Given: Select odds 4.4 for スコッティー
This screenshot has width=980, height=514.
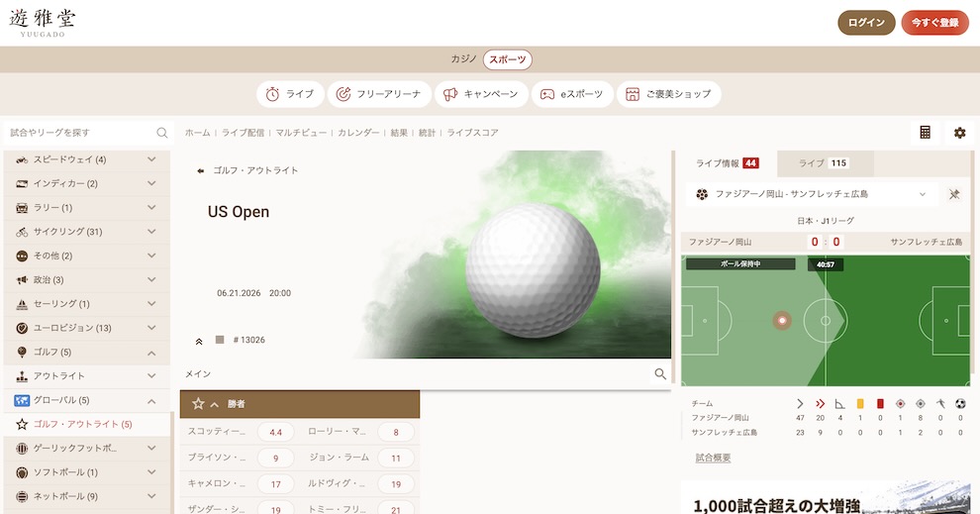Looking at the screenshot, I should pyautogui.click(x=275, y=432).
